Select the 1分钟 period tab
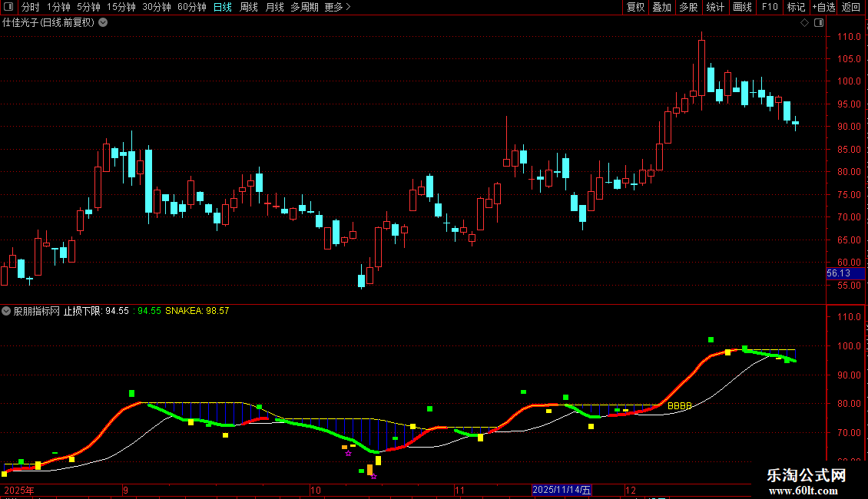This screenshot has width=868, height=499. click(58, 7)
